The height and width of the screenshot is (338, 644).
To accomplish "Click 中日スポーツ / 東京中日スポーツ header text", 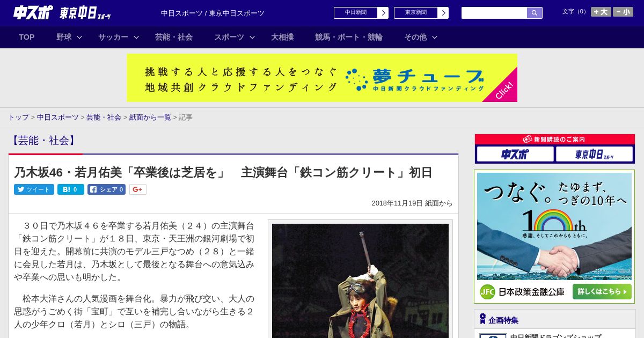I will 213,13.
